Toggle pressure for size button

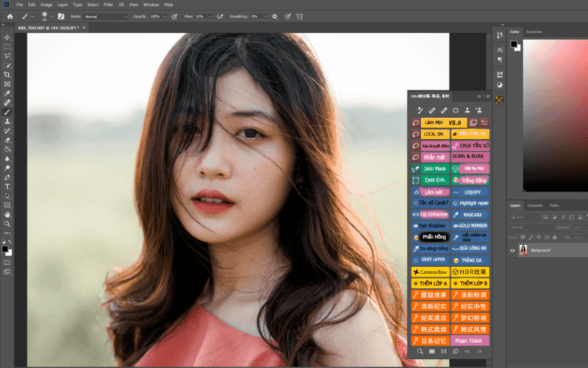[288, 16]
